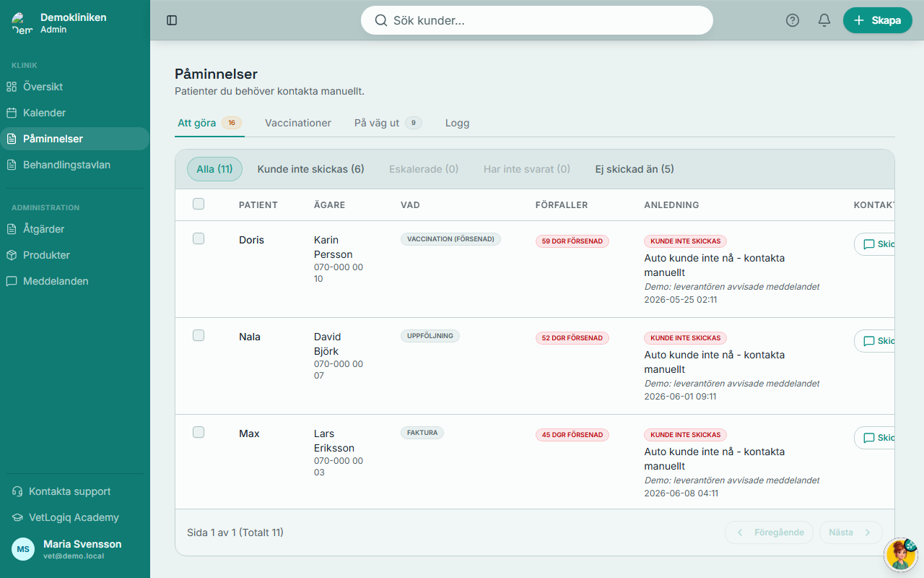Tick the checkbox for Max row

pyautogui.click(x=199, y=432)
